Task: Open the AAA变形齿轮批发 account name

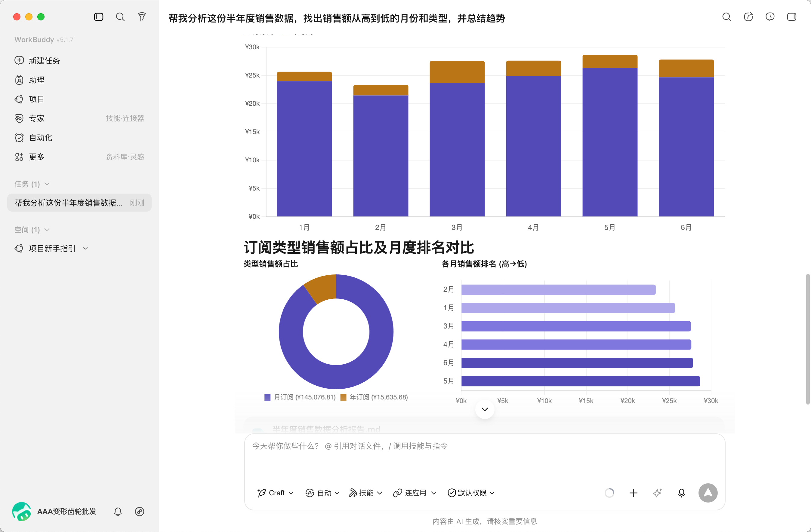Action: [x=66, y=511]
